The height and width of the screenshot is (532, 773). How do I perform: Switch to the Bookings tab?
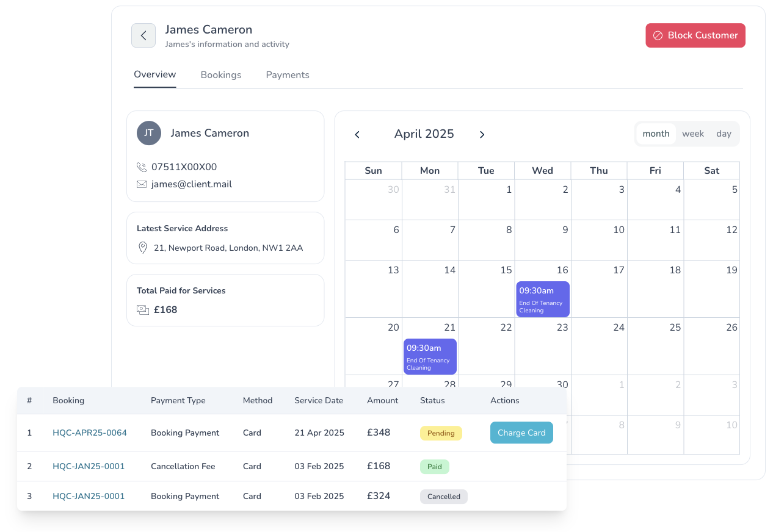pos(221,75)
